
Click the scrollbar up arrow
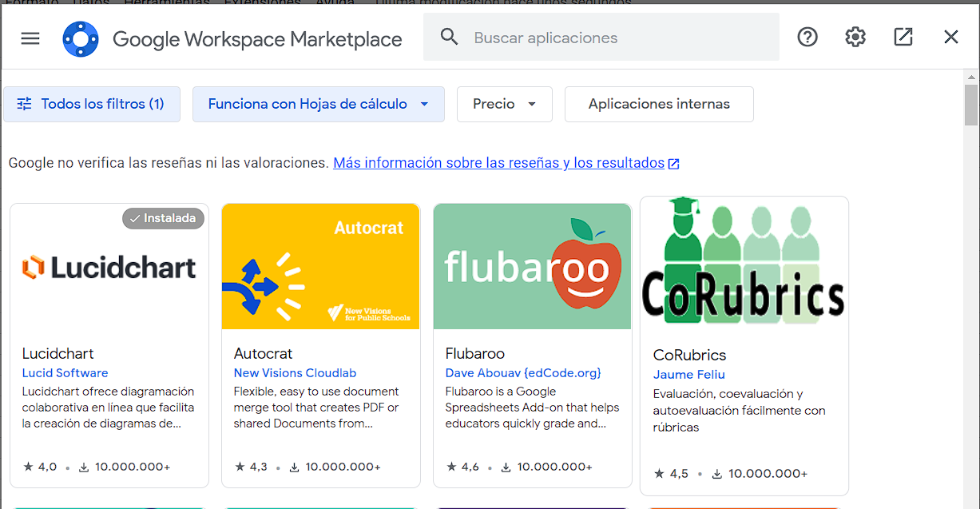(971, 77)
